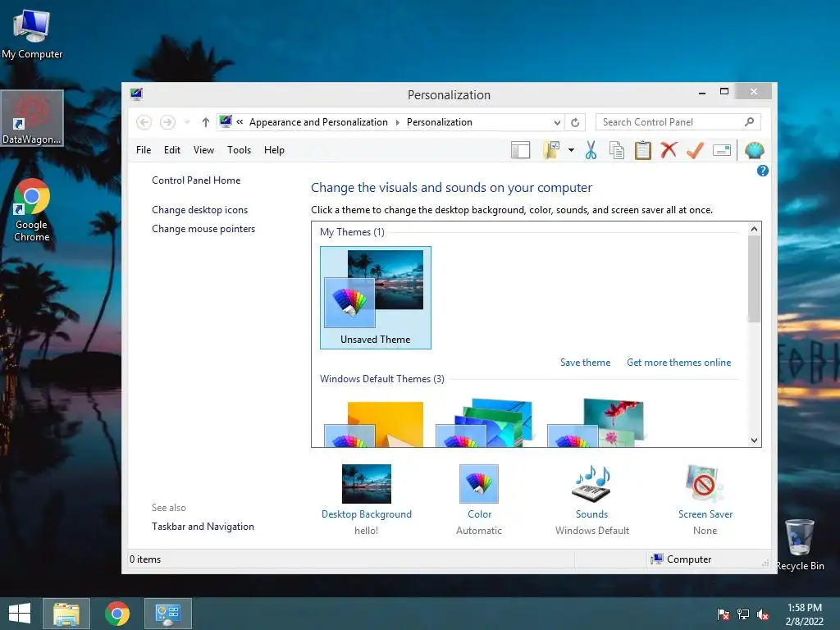Open the recent locations dropdown arrow
This screenshot has width=840, height=630.
[x=187, y=122]
